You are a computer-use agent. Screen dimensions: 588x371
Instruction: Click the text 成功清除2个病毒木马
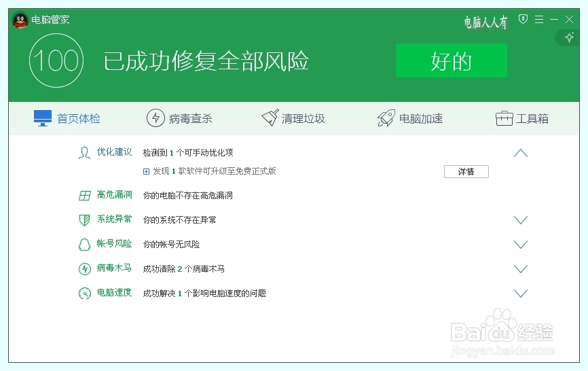click(184, 269)
